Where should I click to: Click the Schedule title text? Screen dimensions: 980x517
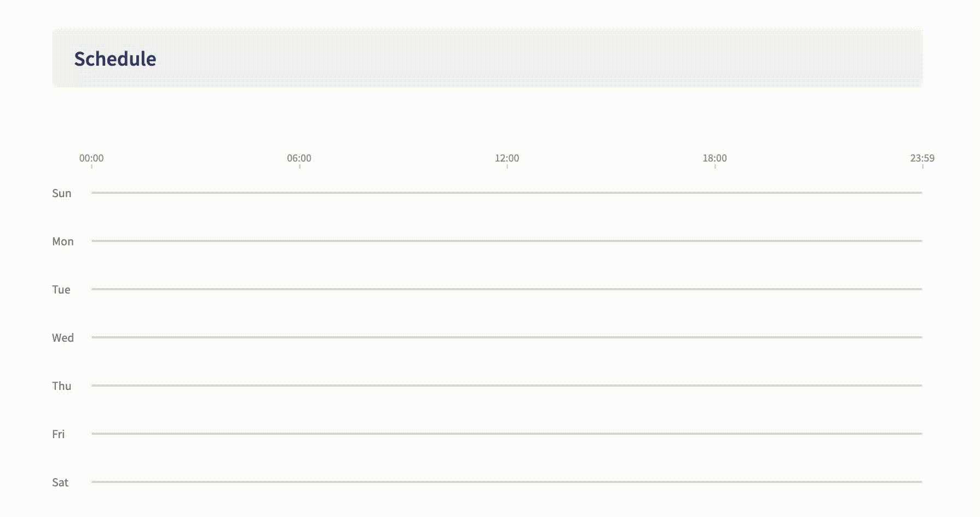pos(115,59)
